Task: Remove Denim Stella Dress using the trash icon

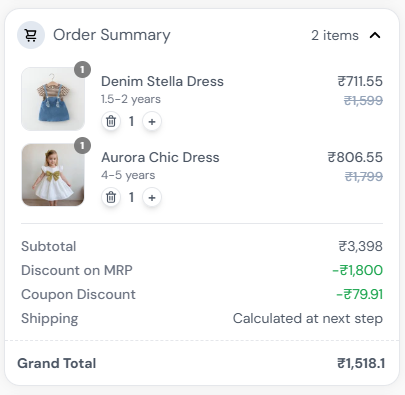Action: pyautogui.click(x=111, y=121)
